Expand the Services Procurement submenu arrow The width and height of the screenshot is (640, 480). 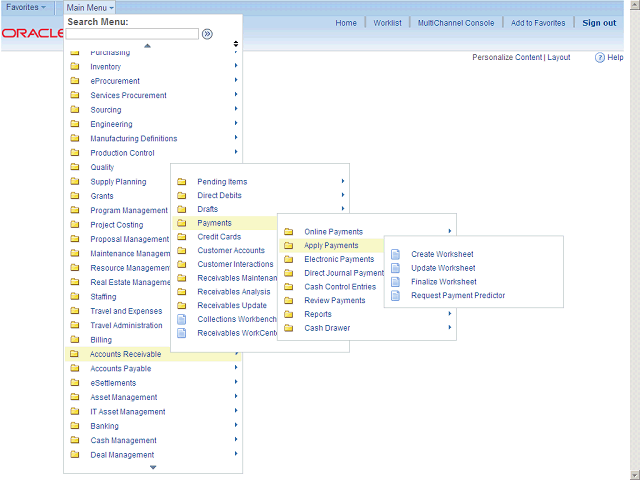236,94
